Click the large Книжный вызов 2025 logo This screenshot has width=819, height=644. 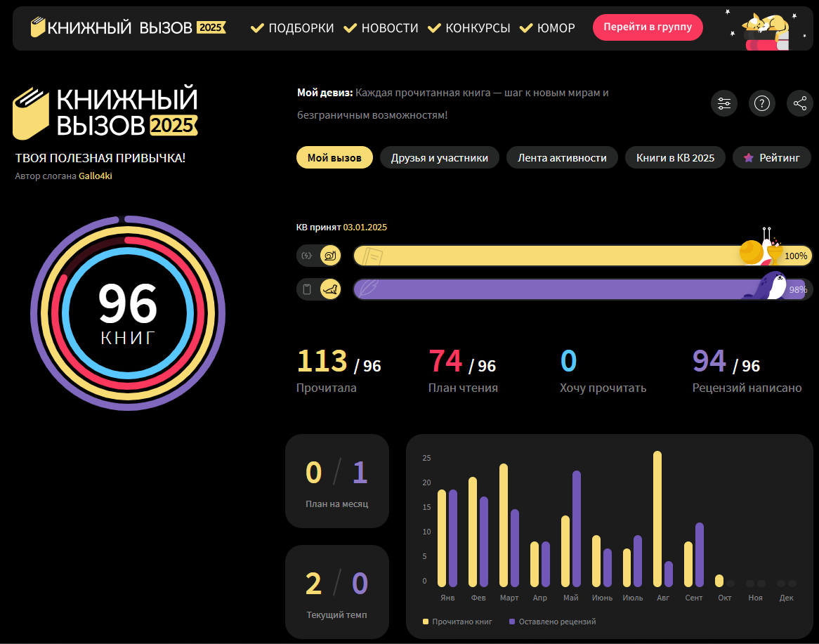coord(105,112)
